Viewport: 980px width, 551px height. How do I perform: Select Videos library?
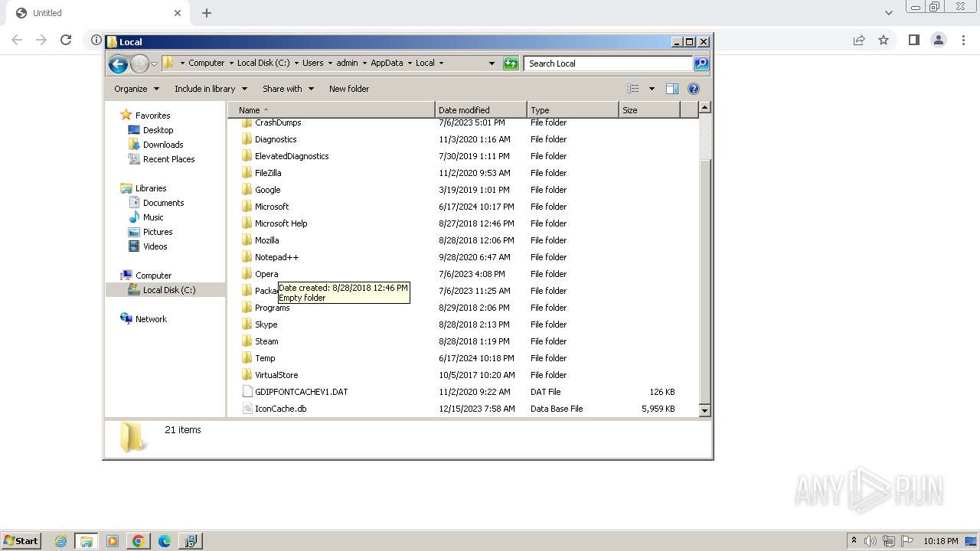(155, 246)
